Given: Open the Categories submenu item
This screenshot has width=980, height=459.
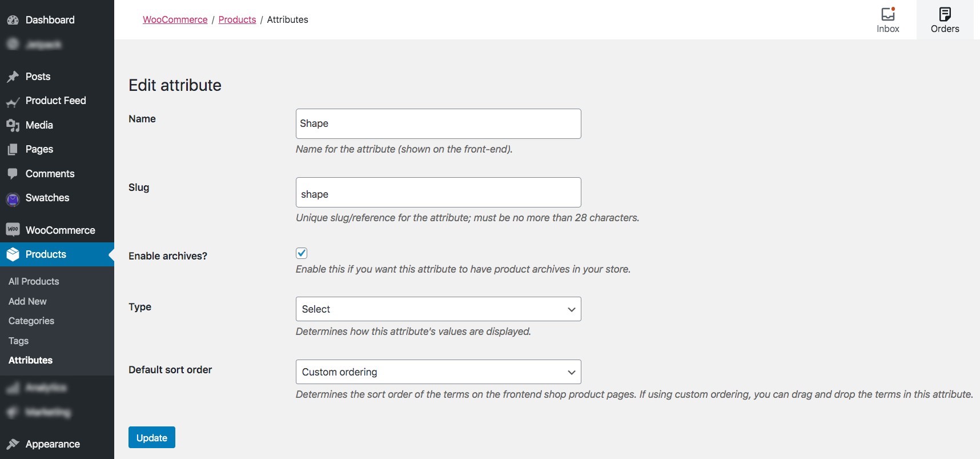Looking at the screenshot, I should point(31,321).
